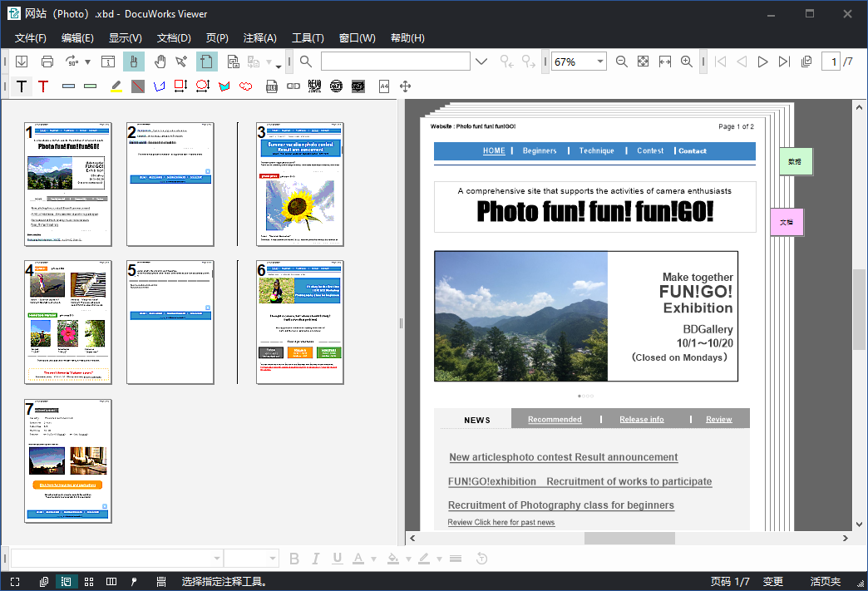Toggle thumbnail and page split view
This screenshot has height=591, width=868.
(66, 582)
